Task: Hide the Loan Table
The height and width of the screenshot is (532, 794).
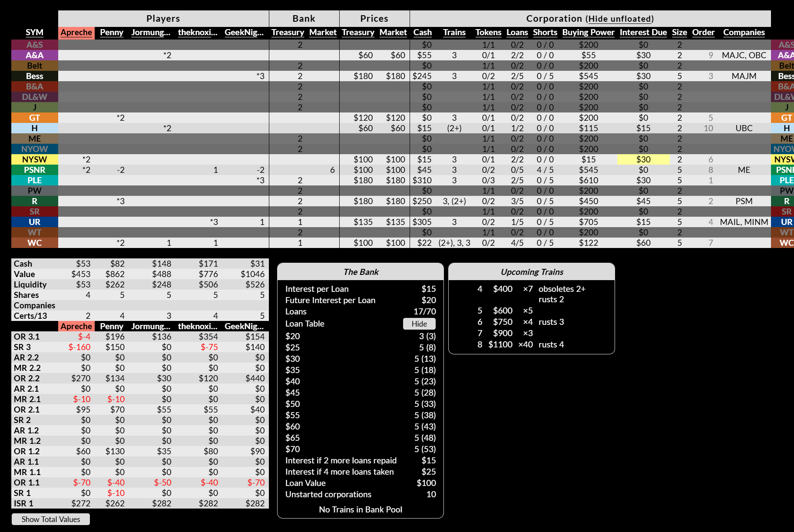Action: (419, 324)
